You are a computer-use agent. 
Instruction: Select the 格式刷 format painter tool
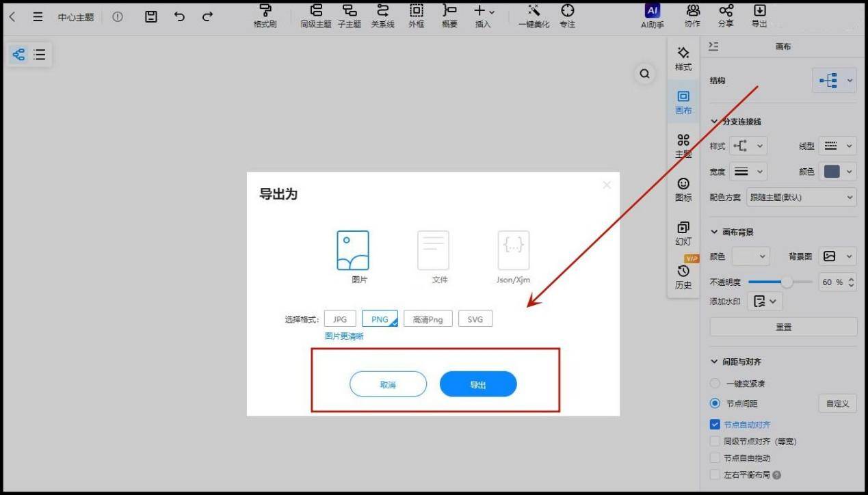click(x=265, y=16)
